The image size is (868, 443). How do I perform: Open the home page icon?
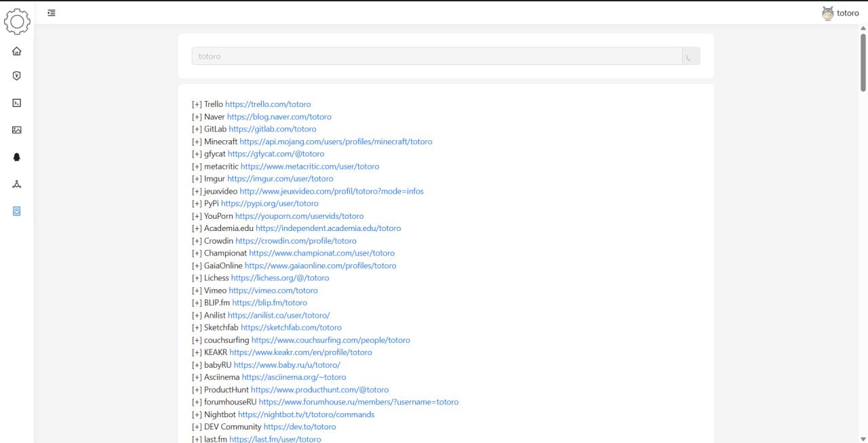coord(17,51)
